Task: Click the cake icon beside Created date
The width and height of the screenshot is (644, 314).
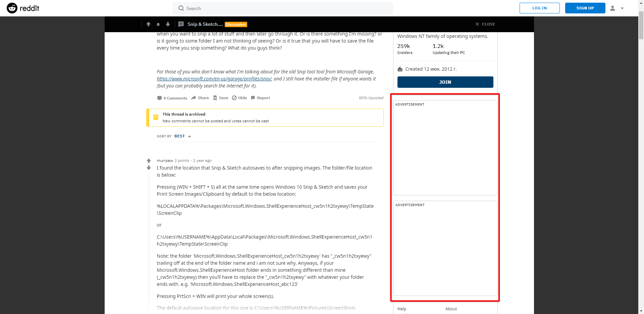Action: pyautogui.click(x=400, y=69)
